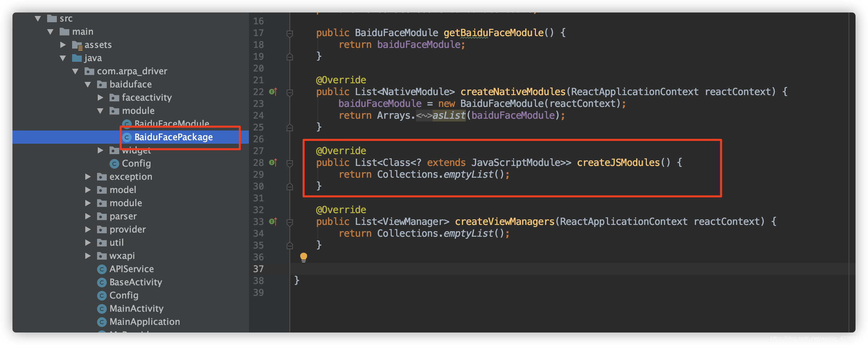This screenshot has height=345, width=868.
Task: Click the folded diamond in Arrays.asList
Action: point(424,116)
